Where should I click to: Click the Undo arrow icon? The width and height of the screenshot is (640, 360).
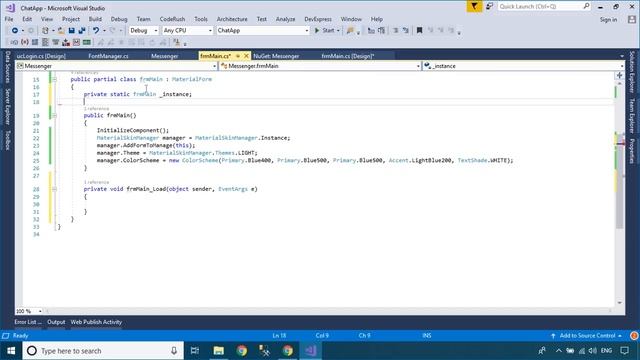click(96, 31)
